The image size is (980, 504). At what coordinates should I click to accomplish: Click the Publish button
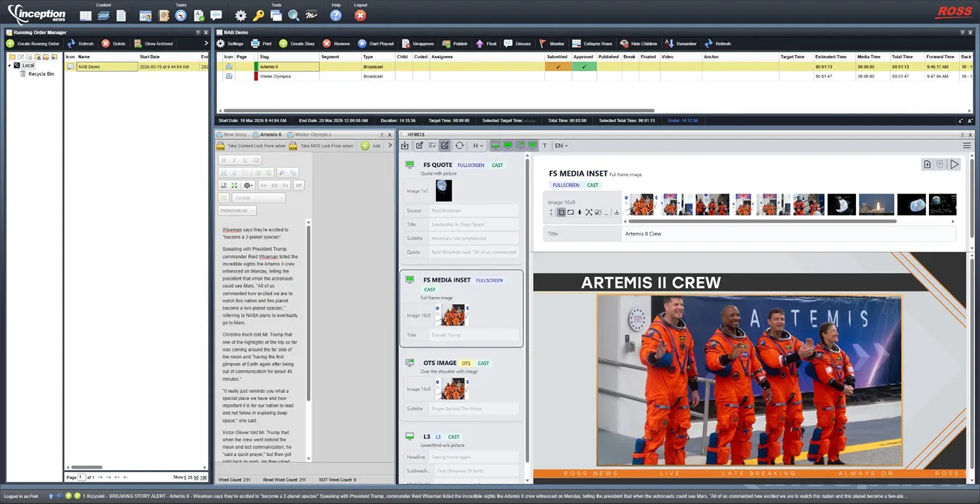click(455, 44)
